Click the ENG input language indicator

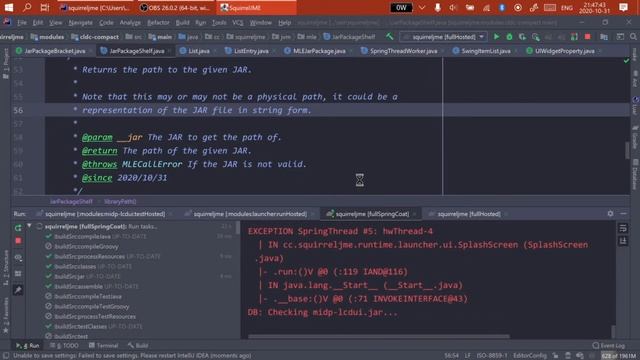pyautogui.click(x=567, y=7)
